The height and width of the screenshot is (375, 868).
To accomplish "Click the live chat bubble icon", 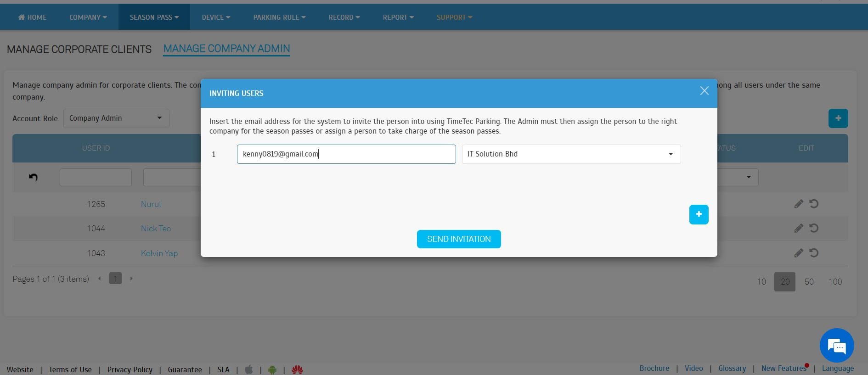I will [836, 346].
